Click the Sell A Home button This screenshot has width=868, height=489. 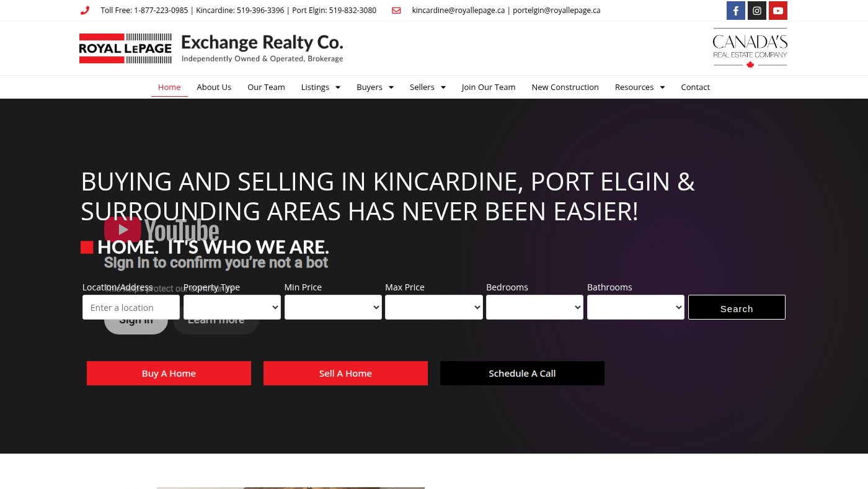pyautogui.click(x=345, y=374)
